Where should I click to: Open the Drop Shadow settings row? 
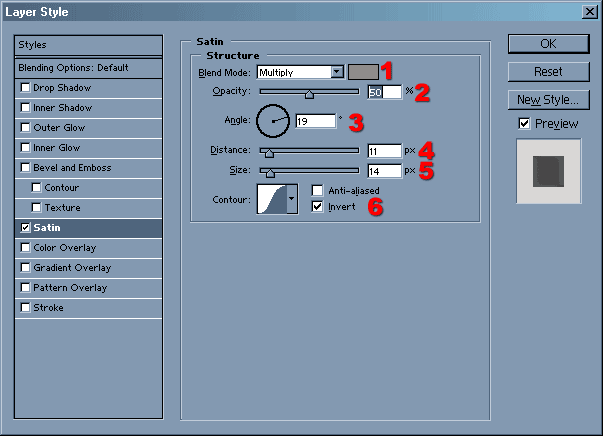[88, 88]
